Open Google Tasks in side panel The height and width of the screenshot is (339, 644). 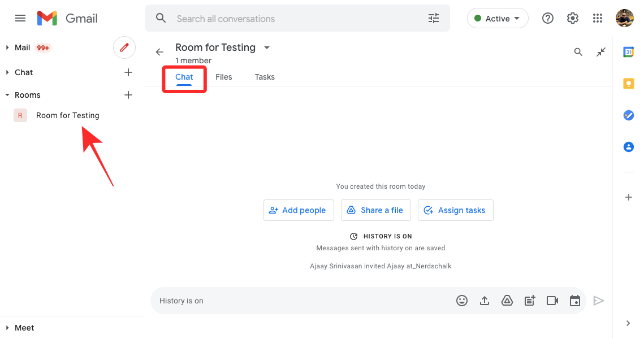(x=628, y=115)
